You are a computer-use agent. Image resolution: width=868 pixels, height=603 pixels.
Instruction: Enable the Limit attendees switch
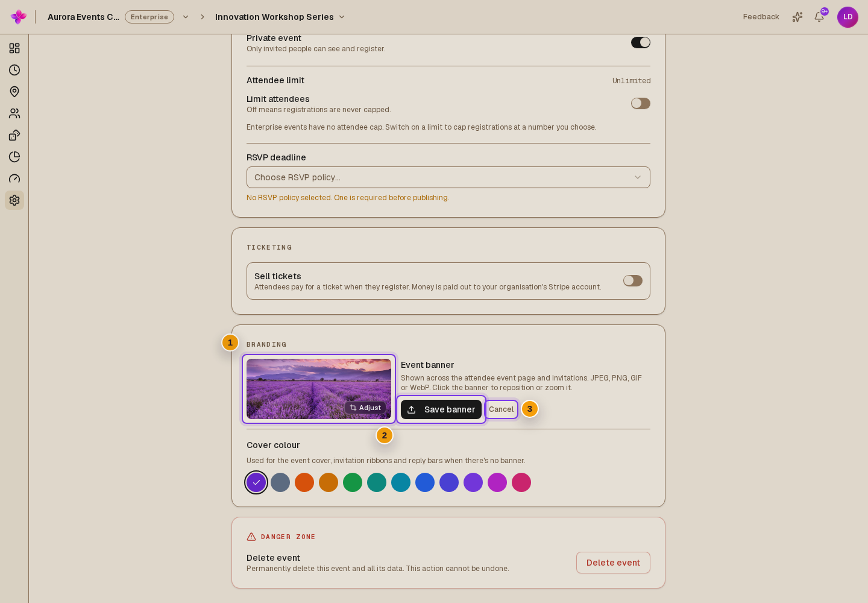[641, 104]
